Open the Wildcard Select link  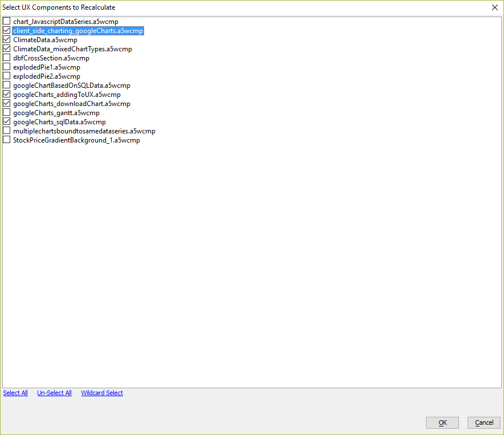point(102,393)
